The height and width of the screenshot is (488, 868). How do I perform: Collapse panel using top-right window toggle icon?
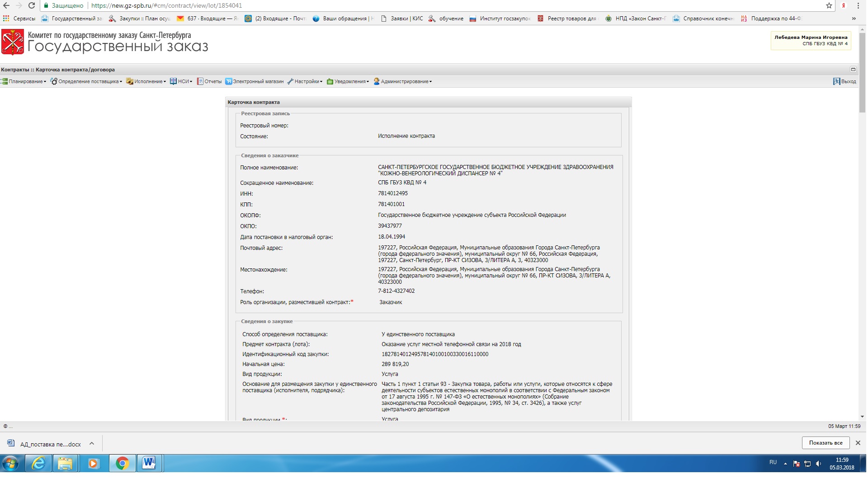point(853,70)
